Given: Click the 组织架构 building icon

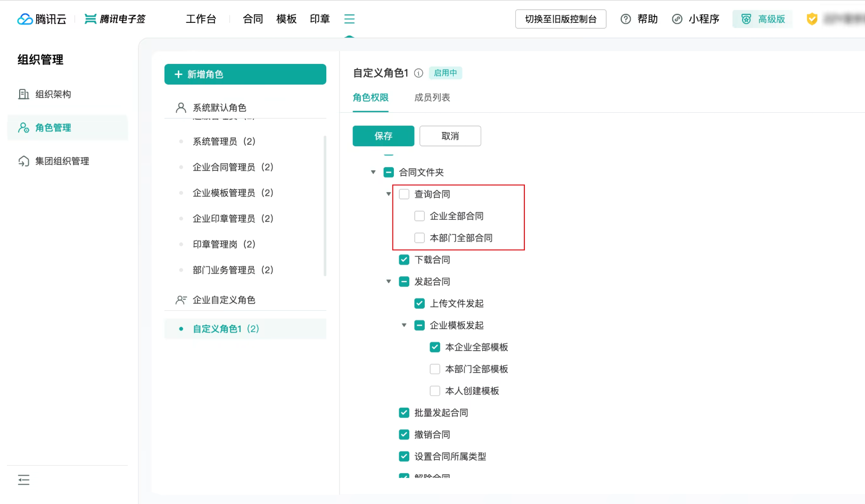Looking at the screenshot, I should click(x=23, y=94).
